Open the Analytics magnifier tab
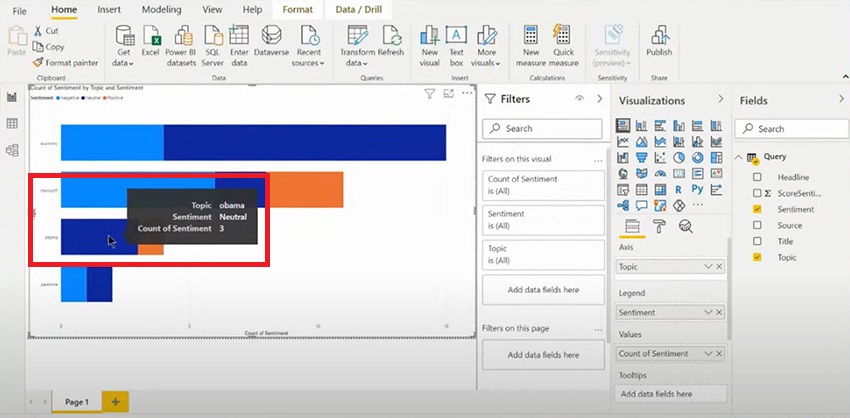This screenshot has width=850, height=418. click(686, 226)
